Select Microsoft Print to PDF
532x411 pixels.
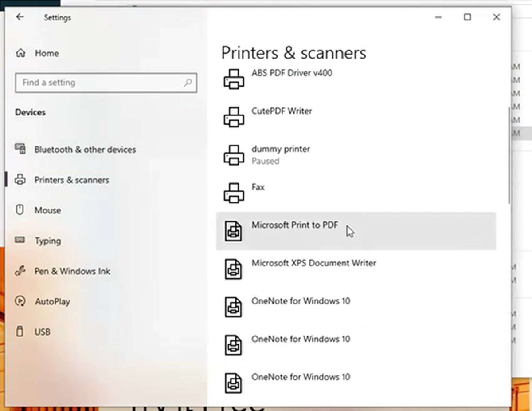click(x=356, y=231)
